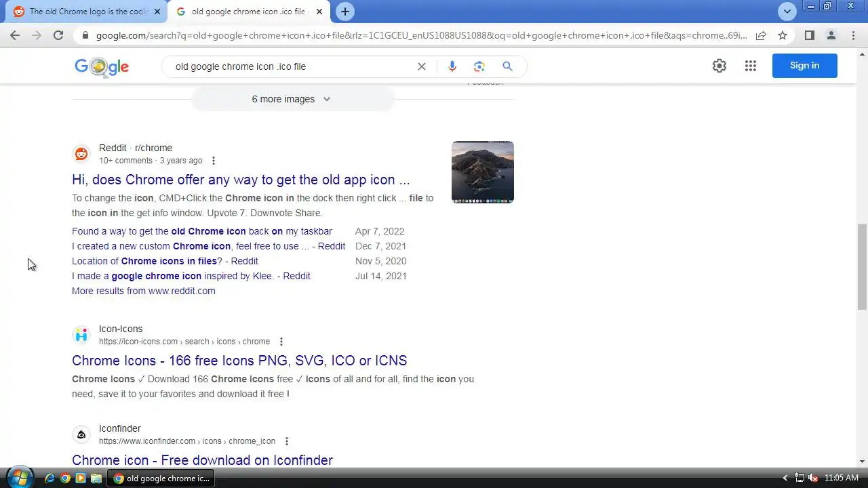Click the lock icon in address bar
Screen dimensions: 868x488
click(85, 35)
